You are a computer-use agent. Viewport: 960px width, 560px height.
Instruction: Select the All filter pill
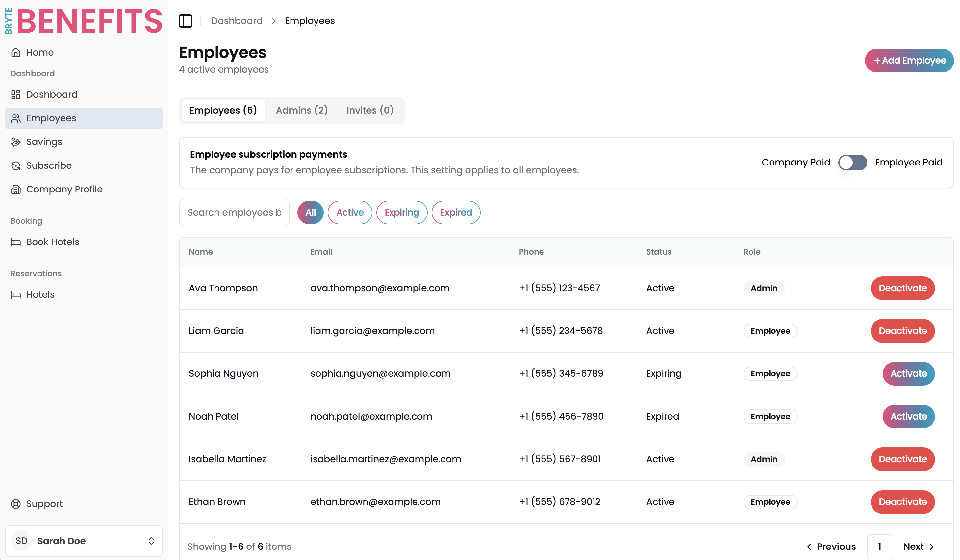(311, 213)
